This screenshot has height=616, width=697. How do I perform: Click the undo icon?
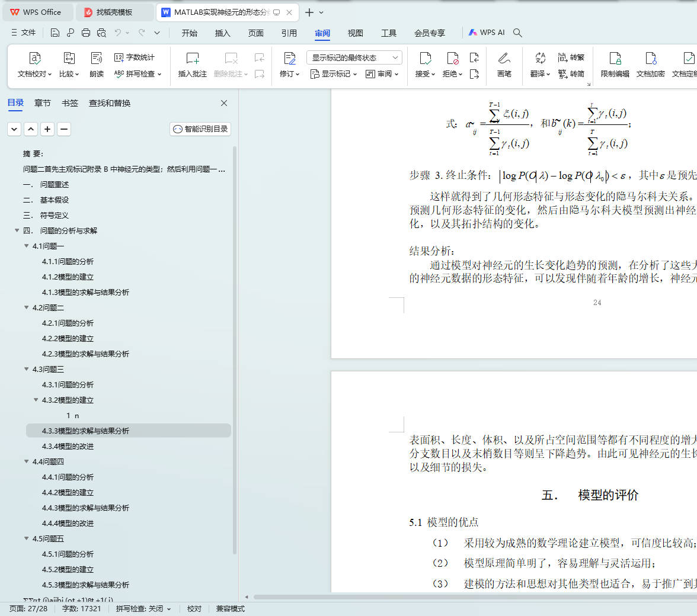click(118, 33)
